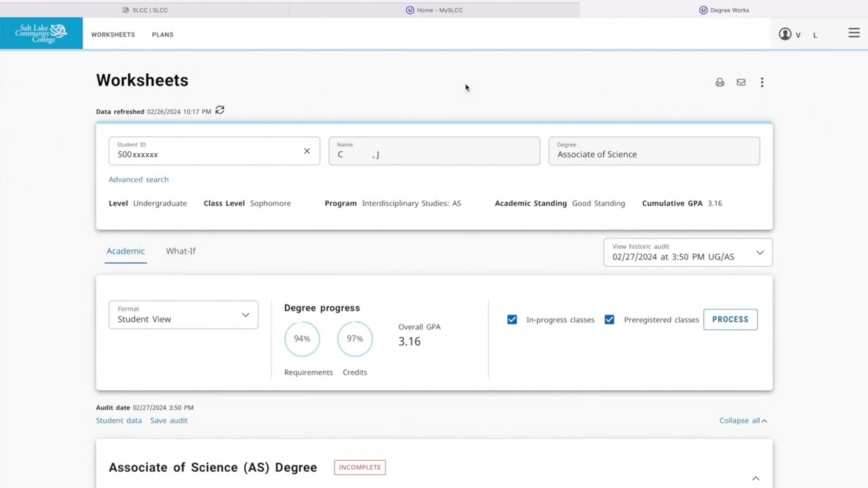The image size is (868, 488).
Task: Uncheck the In-progress classes checkbox
Action: (x=512, y=319)
